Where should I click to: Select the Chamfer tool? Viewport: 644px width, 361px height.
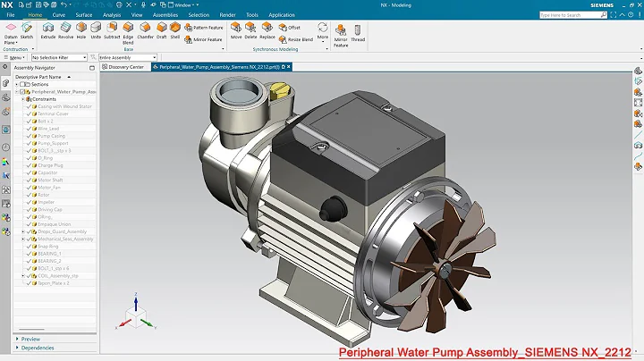point(146,30)
